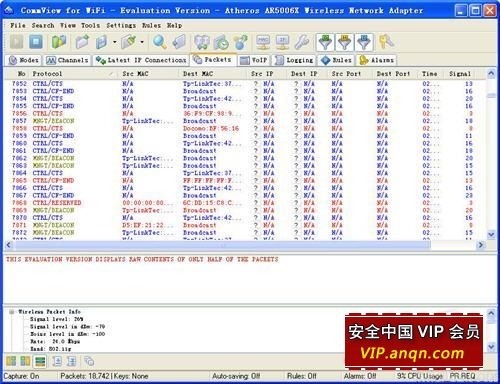Click the Scheduler clock icon

click(x=221, y=42)
